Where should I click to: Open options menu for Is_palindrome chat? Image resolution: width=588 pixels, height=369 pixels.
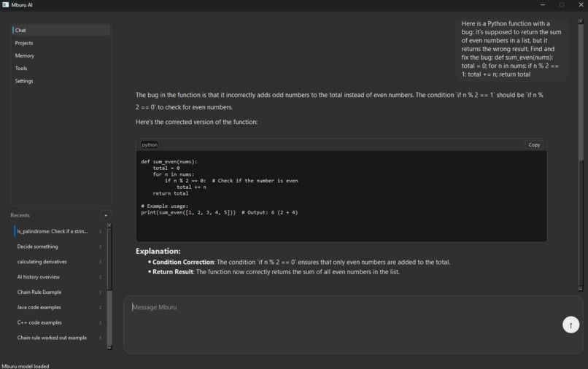click(100, 231)
